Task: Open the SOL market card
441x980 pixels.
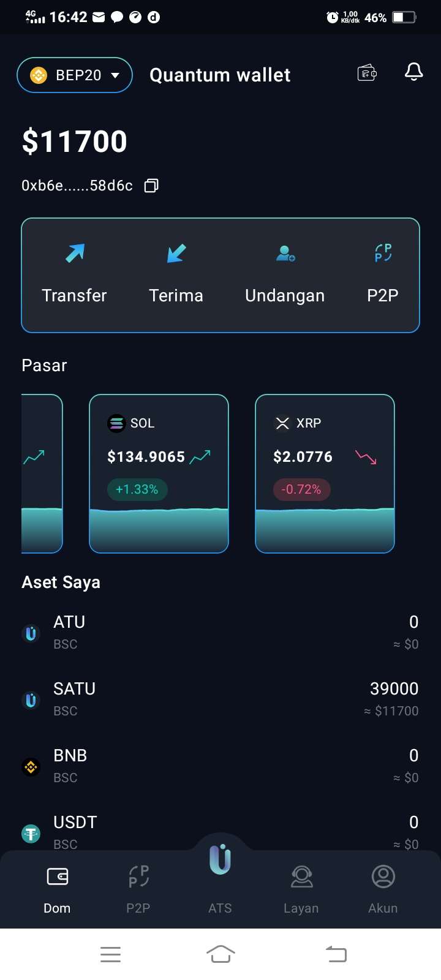Action: click(x=159, y=473)
